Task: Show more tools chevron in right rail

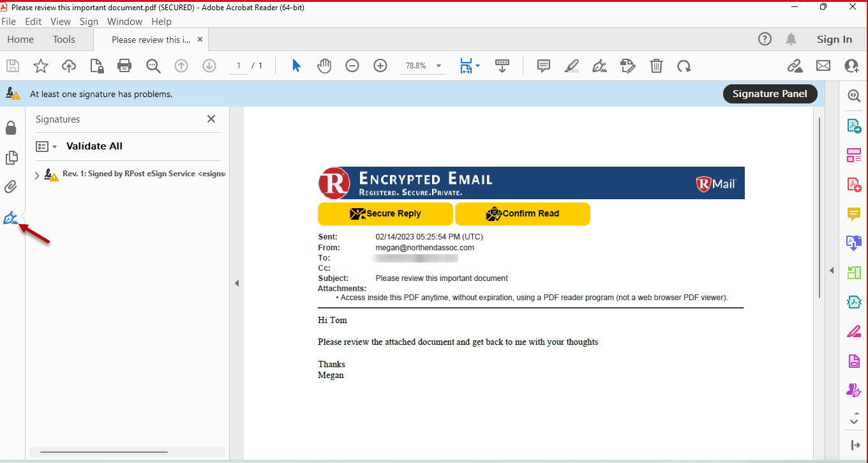Action: pyautogui.click(x=854, y=421)
